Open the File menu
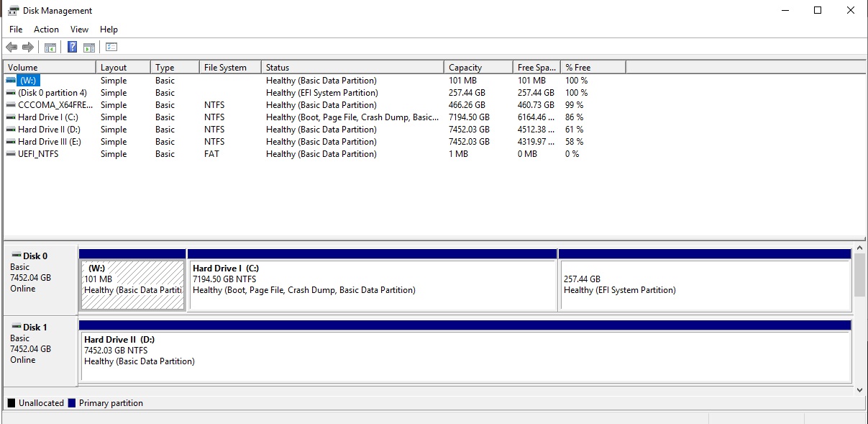Viewport: 868px width, 424px height. pyautogui.click(x=16, y=30)
